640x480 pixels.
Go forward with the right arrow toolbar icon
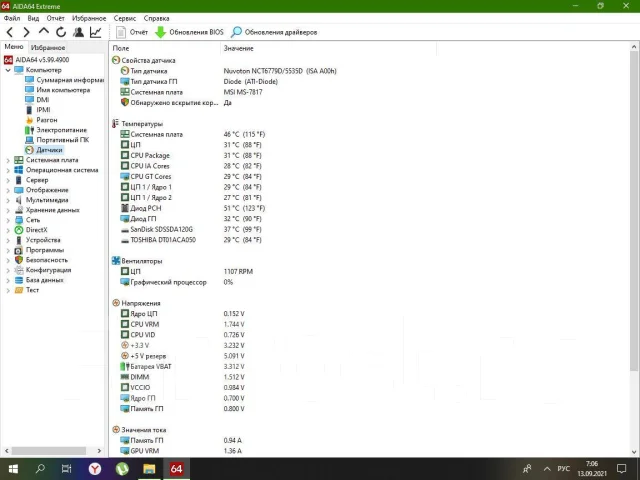click(27, 32)
